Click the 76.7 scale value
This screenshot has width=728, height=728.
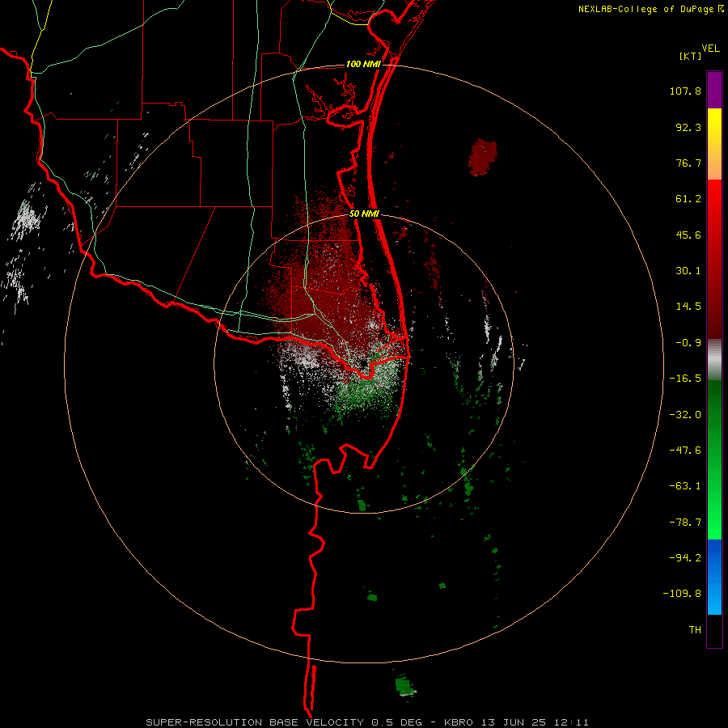click(x=688, y=163)
